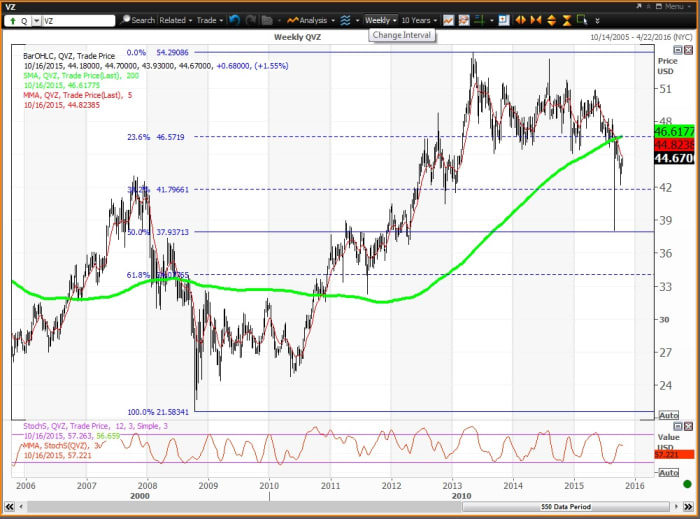
Task: Click the redo arrow icon
Action: tap(249, 20)
